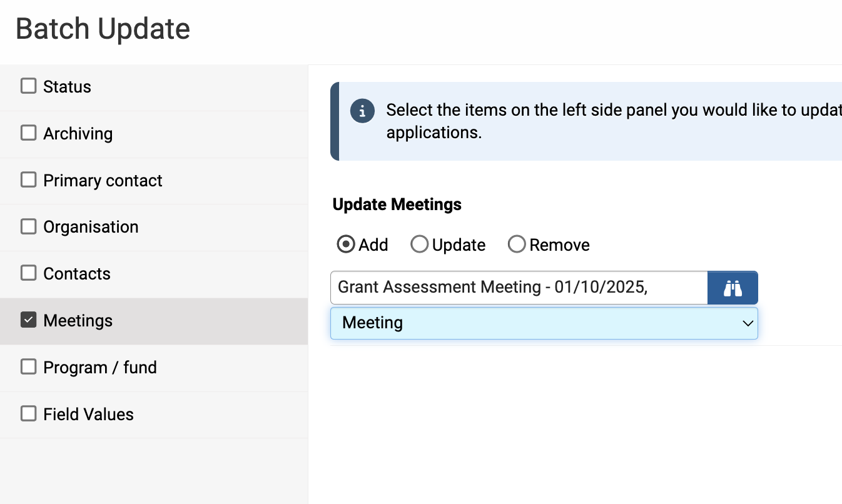Click the Field Values sidebar label

(x=88, y=415)
